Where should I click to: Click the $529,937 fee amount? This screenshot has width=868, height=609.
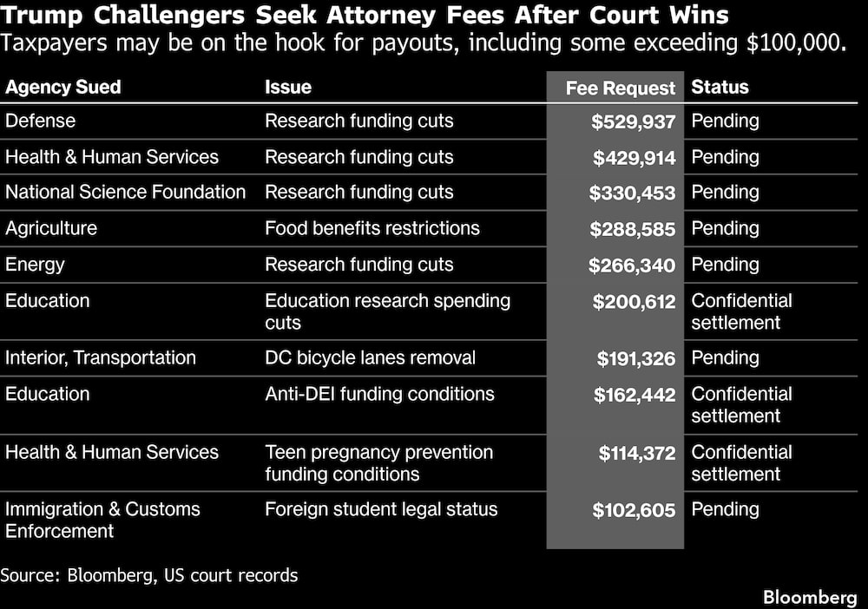(x=634, y=121)
